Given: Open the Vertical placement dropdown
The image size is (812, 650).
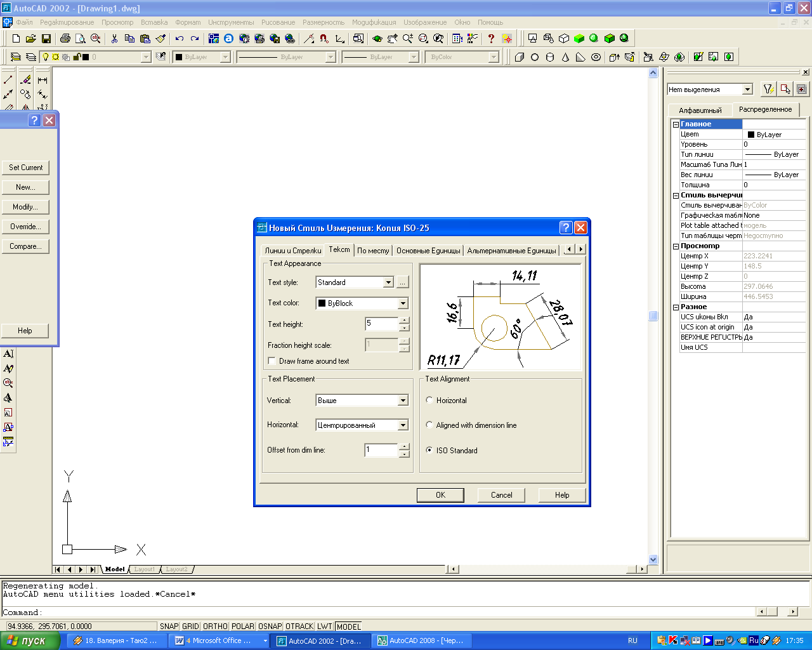Looking at the screenshot, I should pyautogui.click(x=403, y=401).
